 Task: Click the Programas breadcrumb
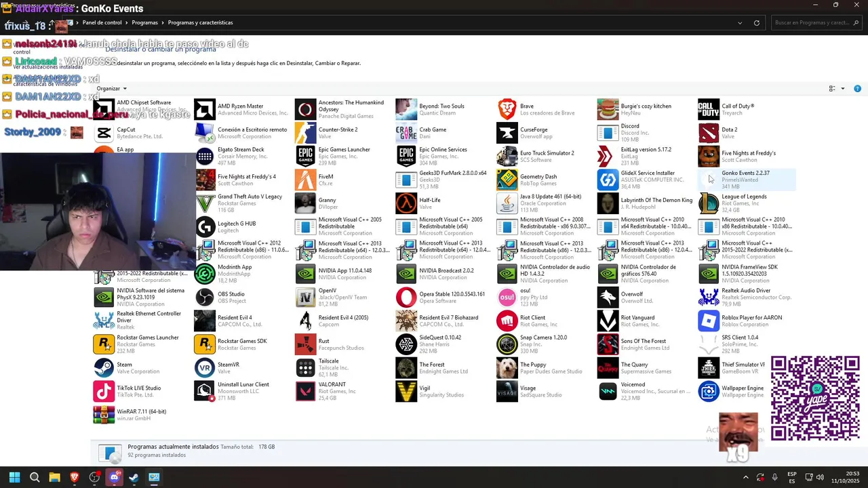coord(145,22)
